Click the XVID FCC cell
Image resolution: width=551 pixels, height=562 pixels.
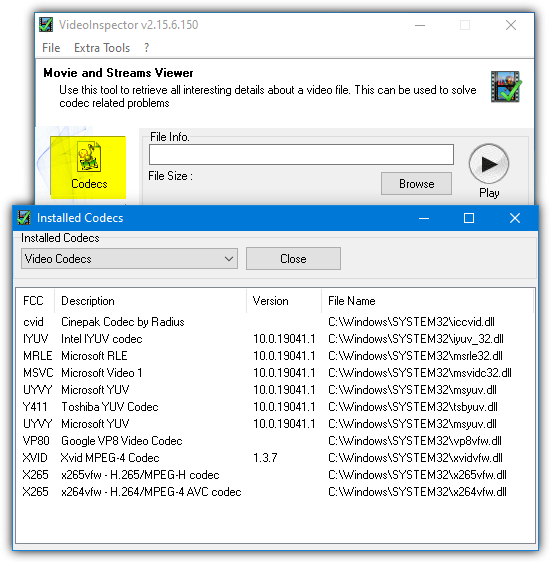click(x=35, y=458)
